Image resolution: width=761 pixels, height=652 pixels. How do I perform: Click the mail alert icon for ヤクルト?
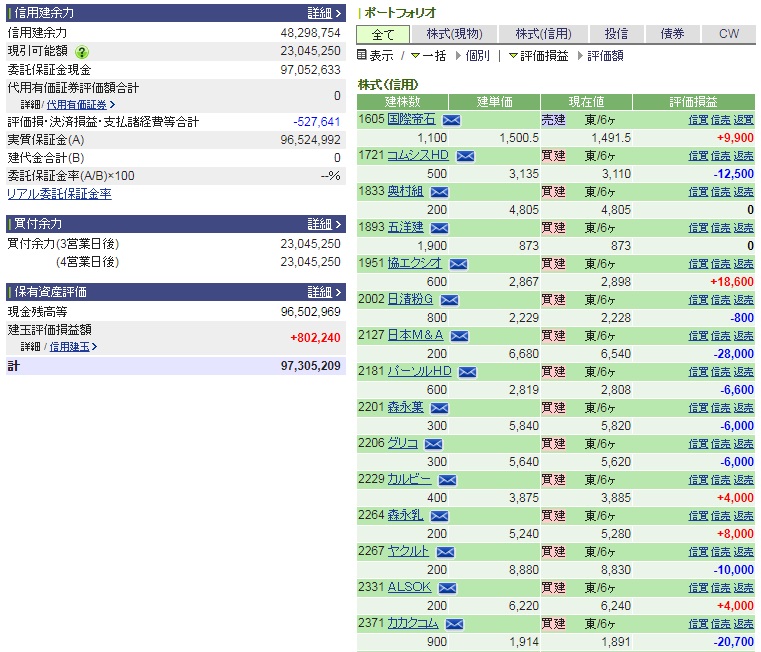pos(445,552)
